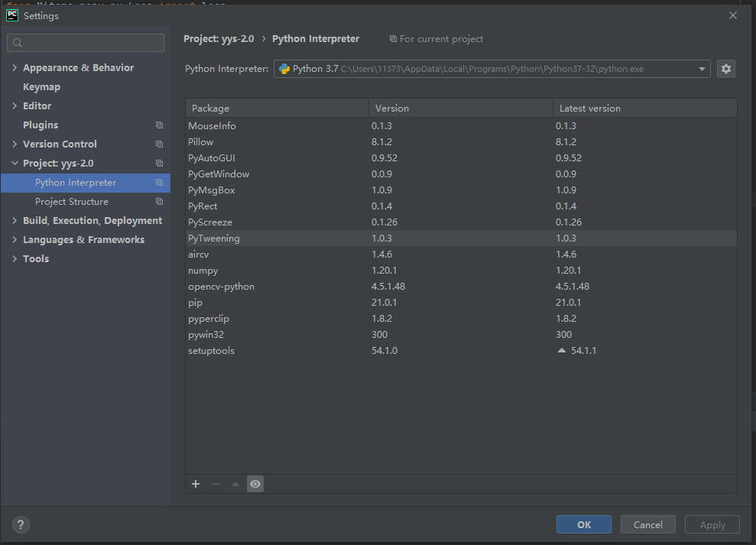Click the Python logo in interpreter field
The image size is (756, 545).
pos(284,69)
